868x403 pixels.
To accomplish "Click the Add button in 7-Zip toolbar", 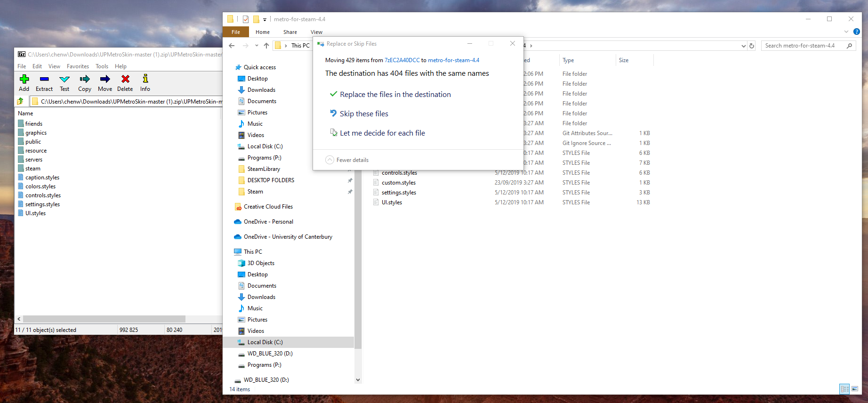I will pos(24,83).
